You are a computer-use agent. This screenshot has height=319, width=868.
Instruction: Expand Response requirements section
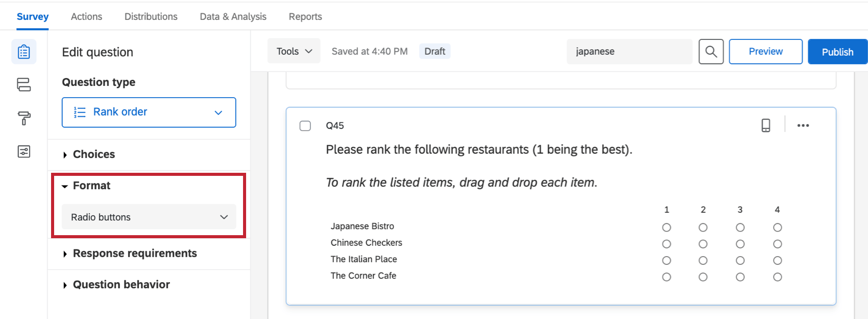[134, 253]
